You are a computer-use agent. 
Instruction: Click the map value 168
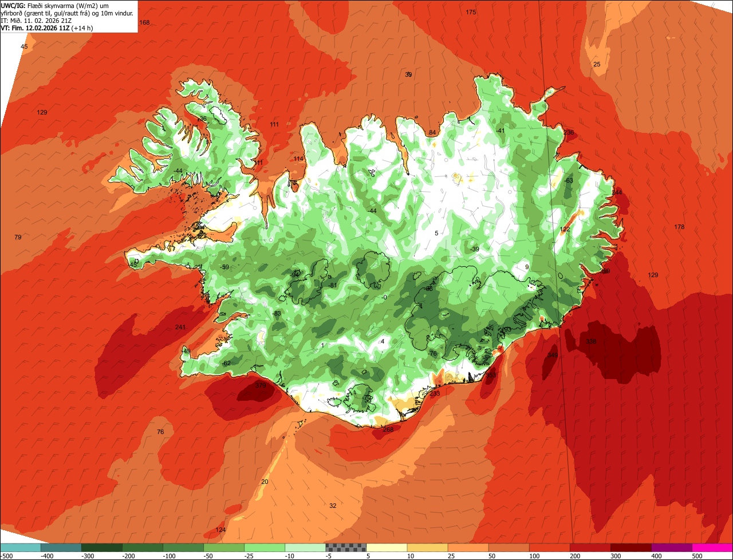144,22
